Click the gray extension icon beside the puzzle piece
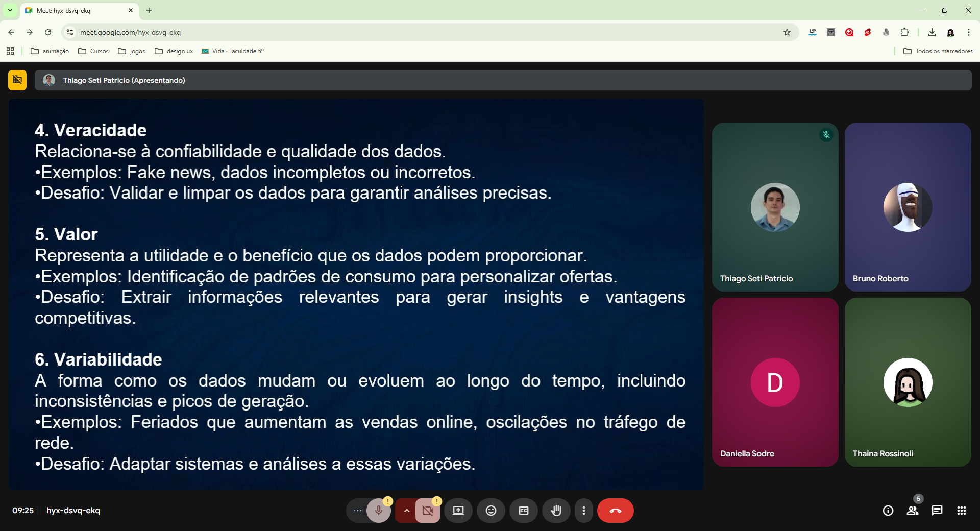Screen dimensions: 980x531 (x=886, y=32)
